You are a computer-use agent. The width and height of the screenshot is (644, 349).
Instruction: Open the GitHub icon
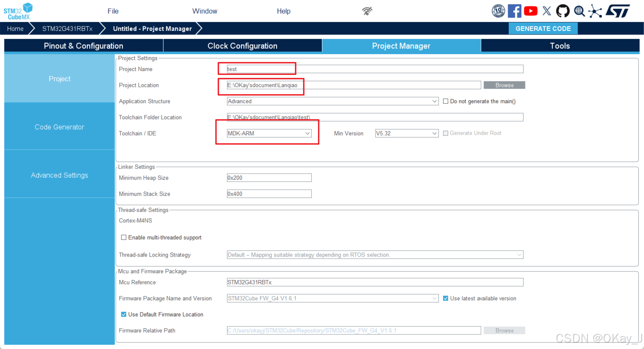pos(563,11)
